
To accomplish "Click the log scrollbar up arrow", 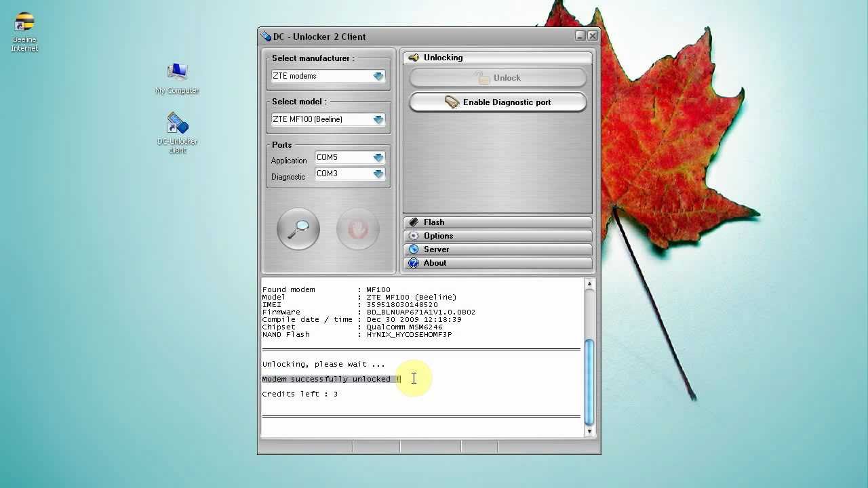I will click(x=589, y=284).
